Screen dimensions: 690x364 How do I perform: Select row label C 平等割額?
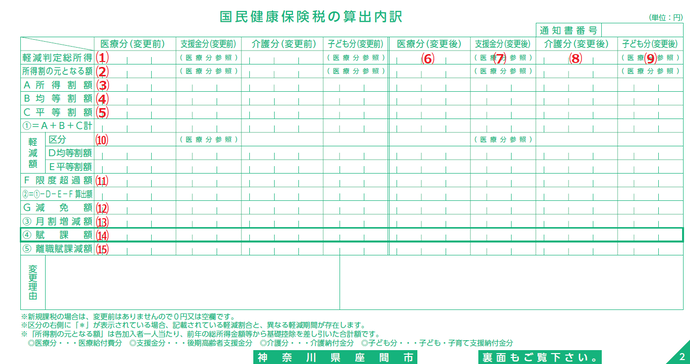(57, 112)
